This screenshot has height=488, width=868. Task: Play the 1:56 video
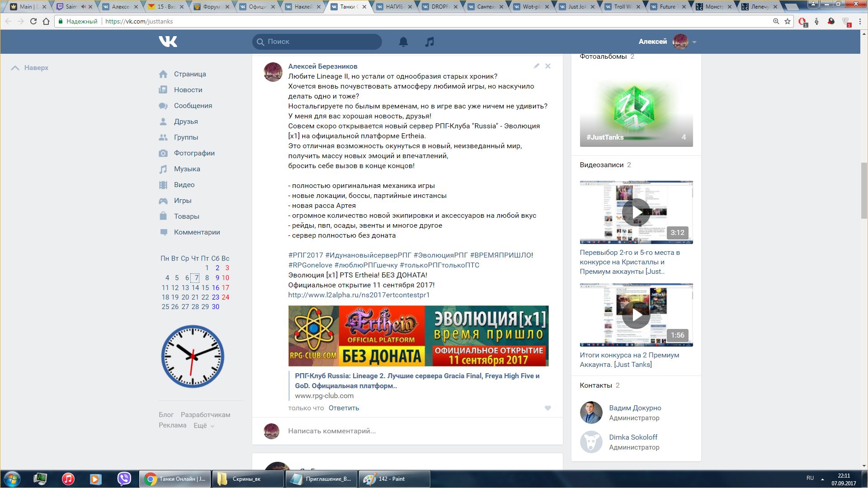click(636, 315)
